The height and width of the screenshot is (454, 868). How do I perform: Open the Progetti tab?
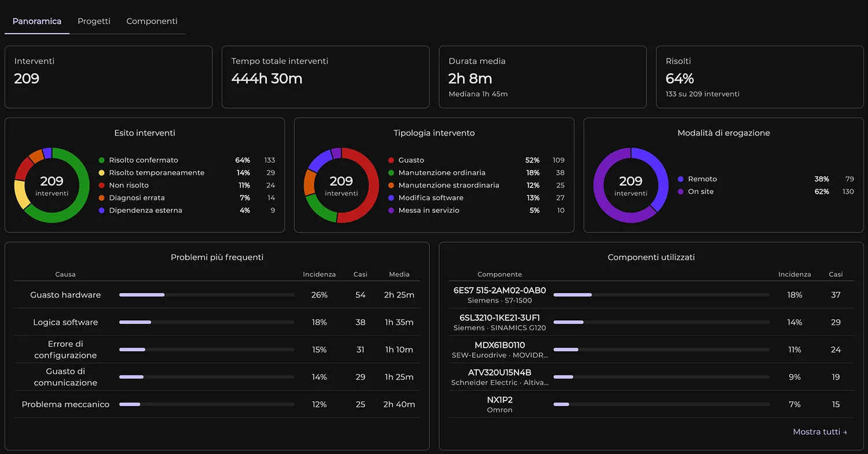click(x=94, y=21)
